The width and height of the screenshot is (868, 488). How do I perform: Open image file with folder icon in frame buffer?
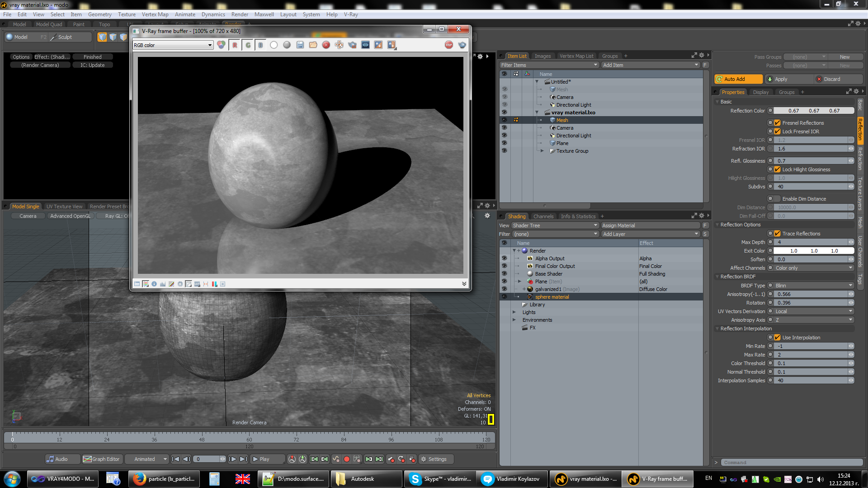pyautogui.click(x=313, y=45)
